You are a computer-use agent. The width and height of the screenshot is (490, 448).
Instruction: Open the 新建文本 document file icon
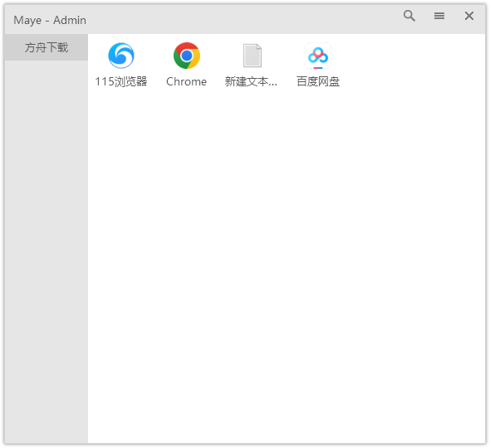tap(252, 56)
